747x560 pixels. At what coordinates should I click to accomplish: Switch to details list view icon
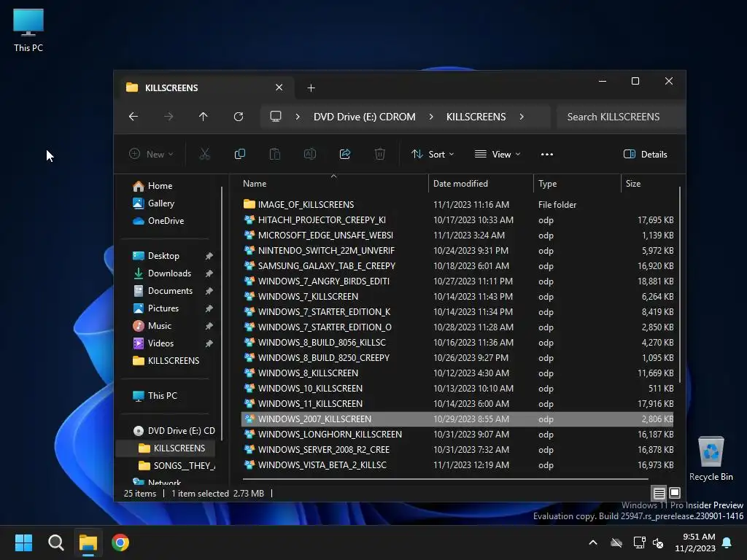[659, 493]
